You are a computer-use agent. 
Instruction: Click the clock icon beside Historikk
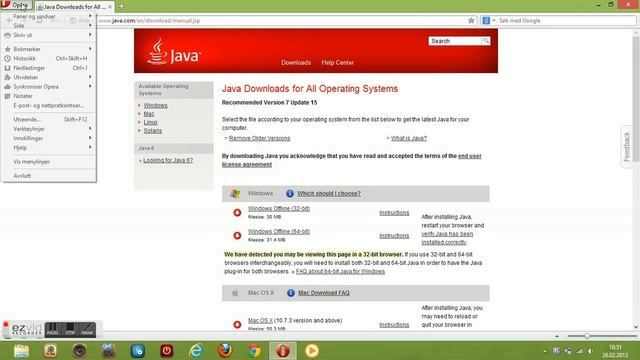tap(7, 58)
